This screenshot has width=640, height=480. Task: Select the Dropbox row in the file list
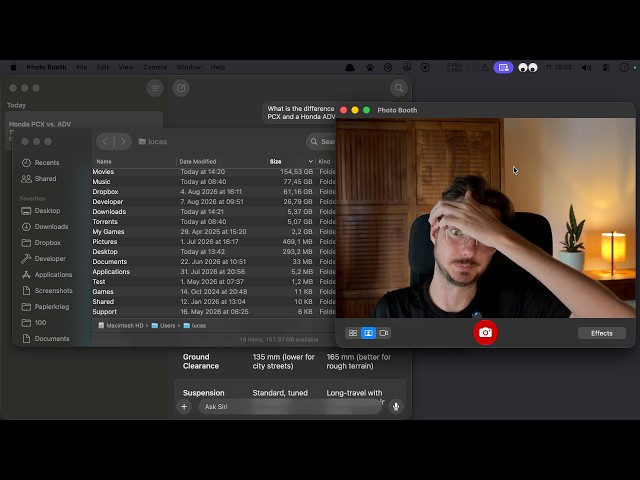[214, 192]
